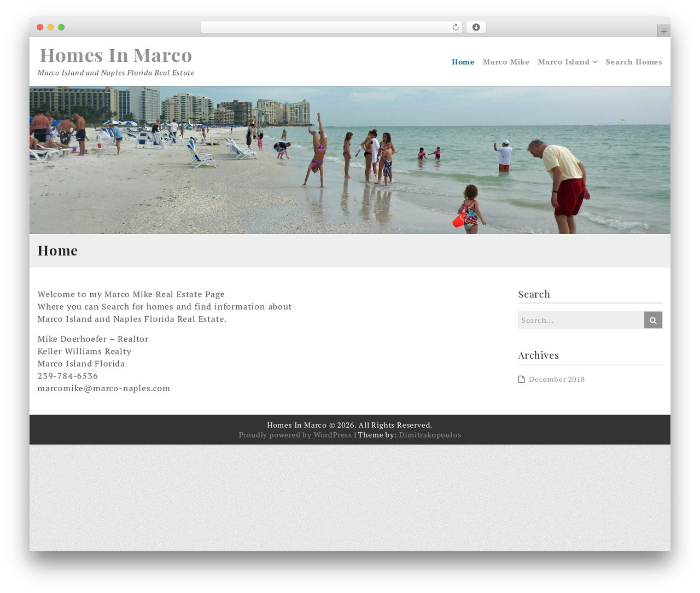Open the December 2018 archive link

557,379
